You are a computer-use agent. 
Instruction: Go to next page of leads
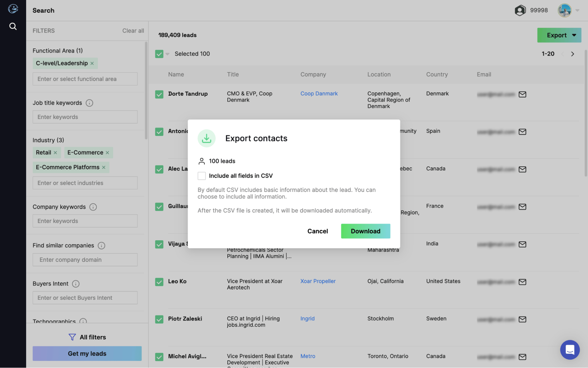pyautogui.click(x=572, y=54)
